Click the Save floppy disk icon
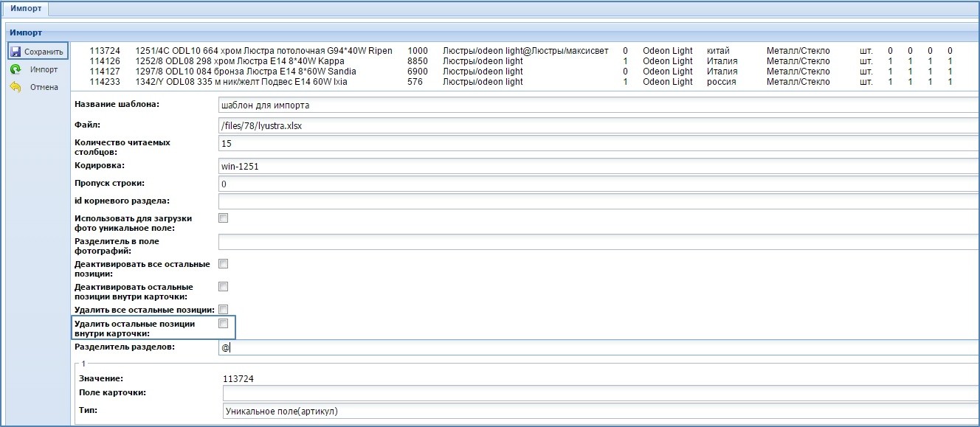Image resolution: width=980 pixels, height=427 pixels. (x=15, y=52)
